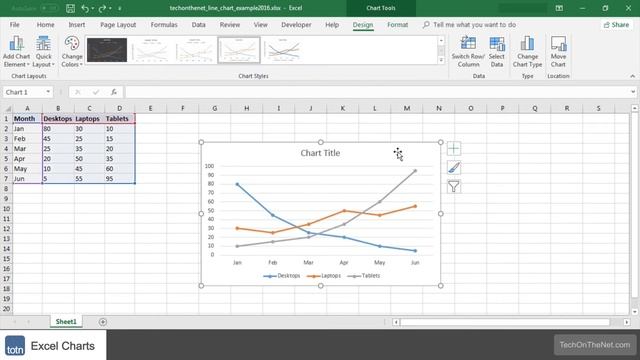The height and width of the screenshot is (360, 640).
Task: Click the Select All corner triangle
Action: click(x=7, y=108)
